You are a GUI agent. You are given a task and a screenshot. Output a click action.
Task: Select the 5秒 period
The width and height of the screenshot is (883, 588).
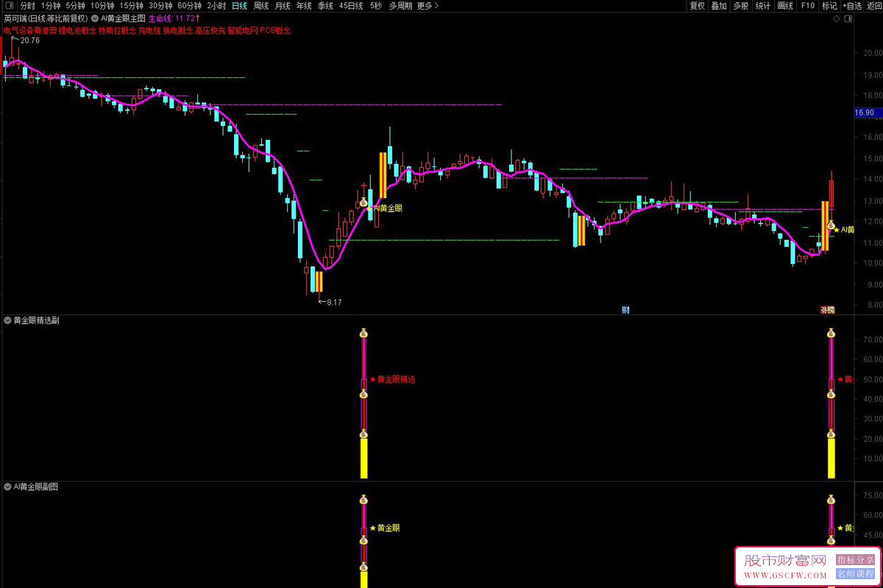tap(376, 5)
